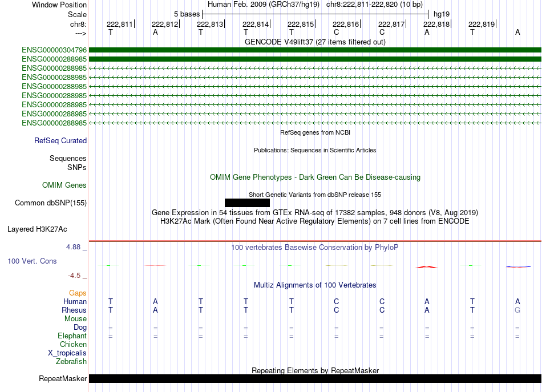The height and width of the screenshot is (392, 542).
Task: Click the Basewise Conservation by PhyloP title
Action: [x=315, y=248]
